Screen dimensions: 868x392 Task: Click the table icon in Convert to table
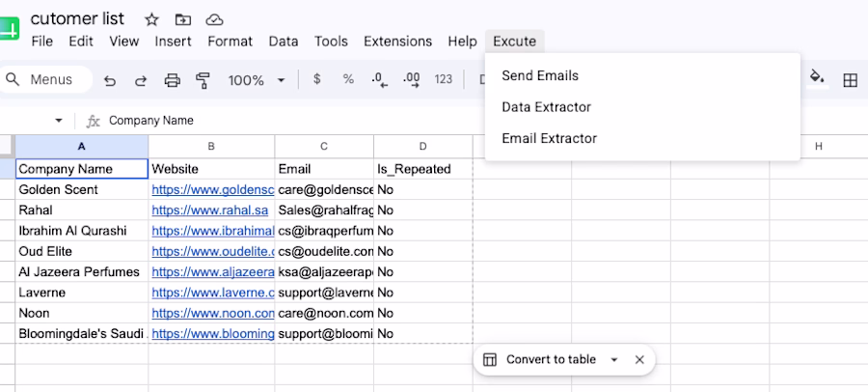[x=489, y=360]
